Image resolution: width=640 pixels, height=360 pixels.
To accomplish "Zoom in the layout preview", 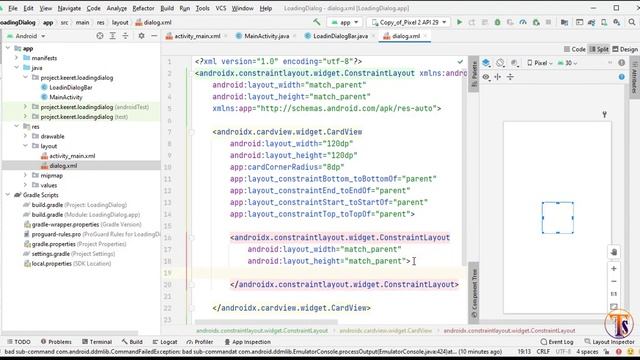I will coord(613,269).
